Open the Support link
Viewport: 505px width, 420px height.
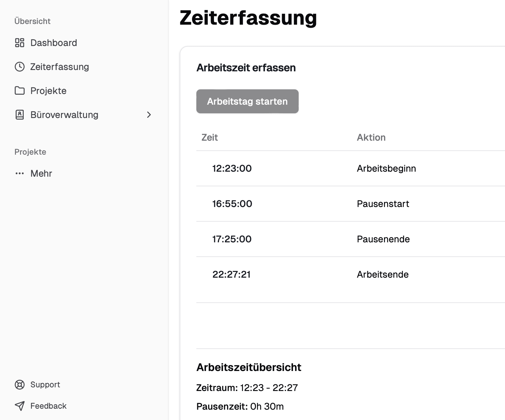pos(45,384)
